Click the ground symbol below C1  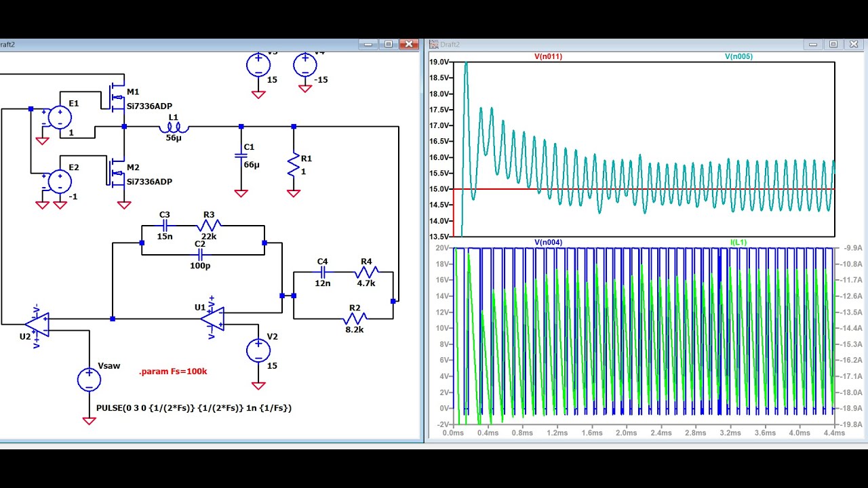click(x=241, y=193)
